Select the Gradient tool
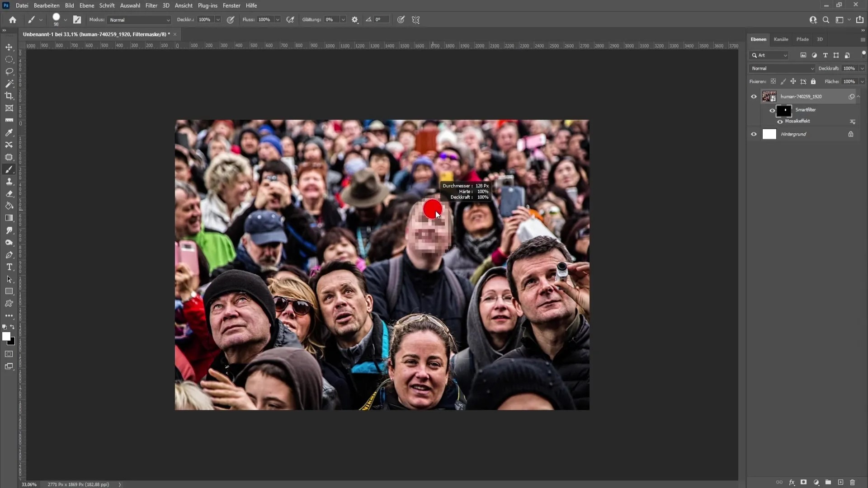The image size is (868, 488). click(x=9, y=218)
